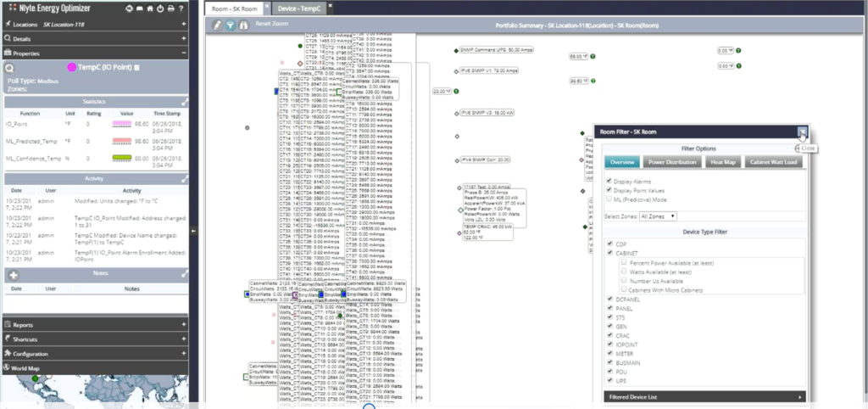Click the pencil edit tool icon
The height and width of the screenshot is (409, 868).
[x=218, y=25]
